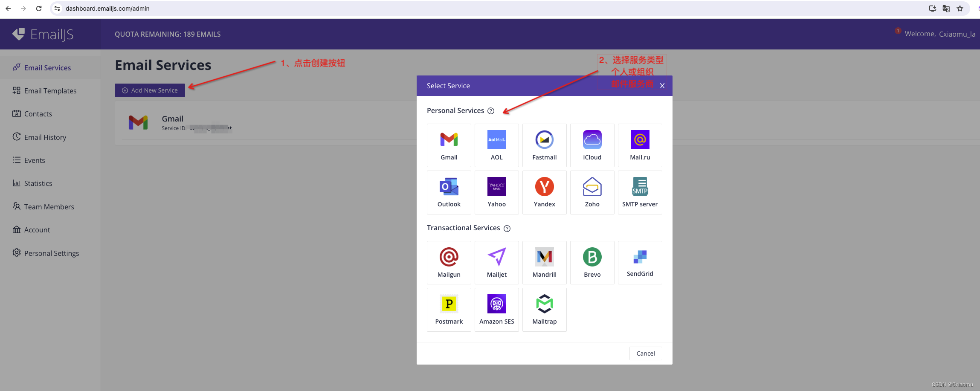Click the browser forward arrow
The height and width of the screenshot is (391, 980).
pyautogui.click(x=23, y=9)
